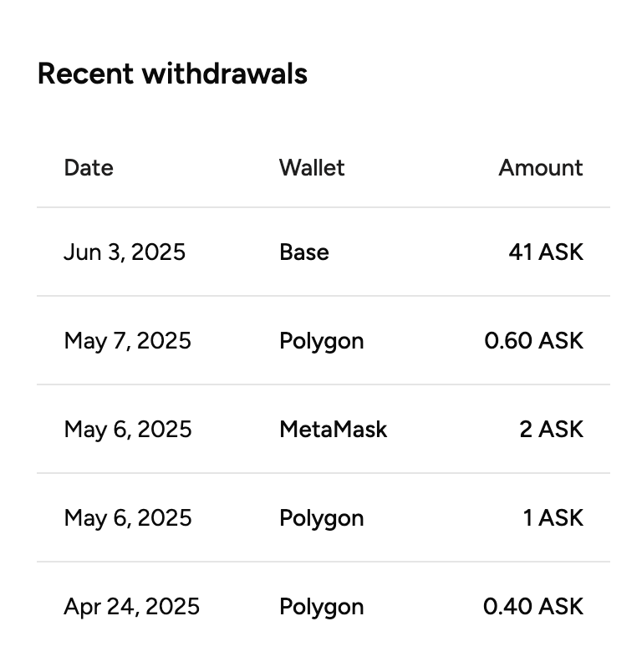The width and height of the screenshot is (642, 672).
Task: Click the 1 ASK amount
Action: pyautogui.click(x=553, y=518)
